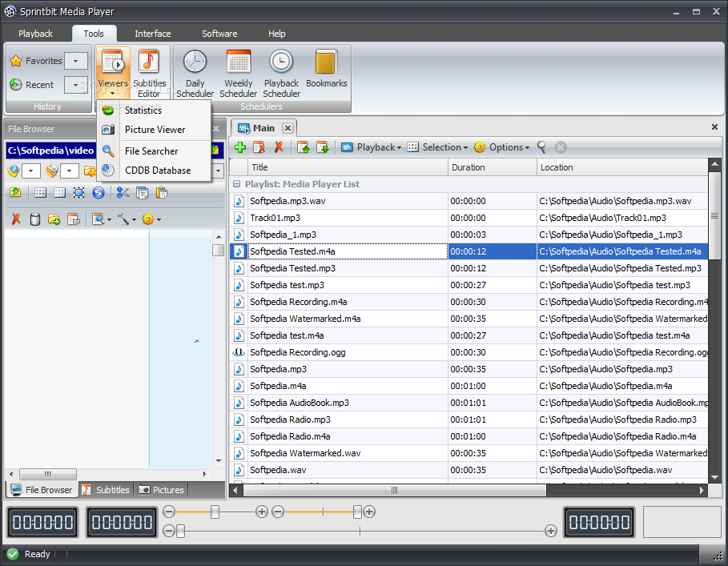Click the red X remove icon in playlist toolbar
Viewport: 728px width, 566px height.
tap(279, 147)
